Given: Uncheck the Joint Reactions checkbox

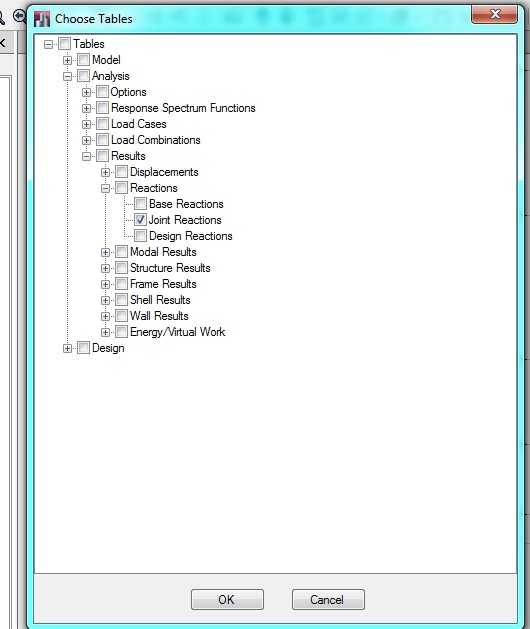Looking at the screenshot, I should (140, 220).
